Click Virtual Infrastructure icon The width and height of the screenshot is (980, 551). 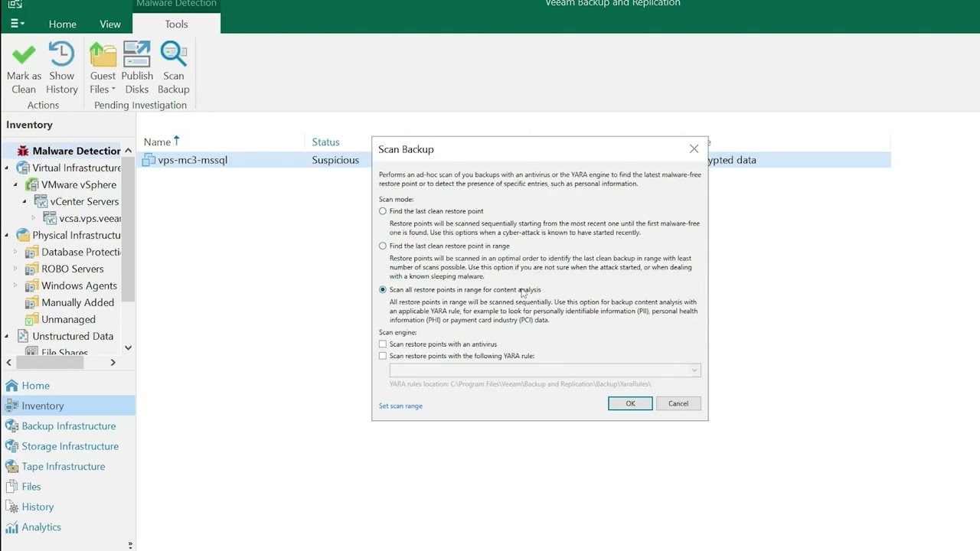pyautogui.click(x=23, y=168)
